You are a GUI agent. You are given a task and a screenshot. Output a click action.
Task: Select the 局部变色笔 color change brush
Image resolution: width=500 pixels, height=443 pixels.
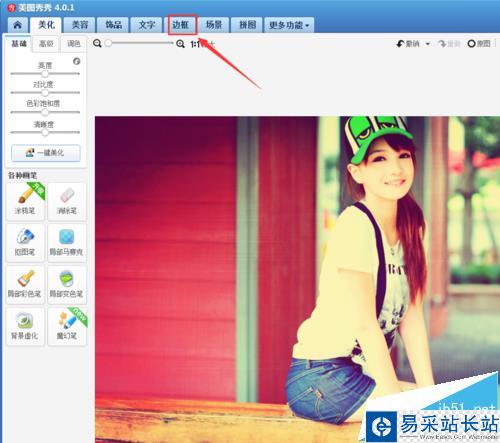[x=67, y=285]
